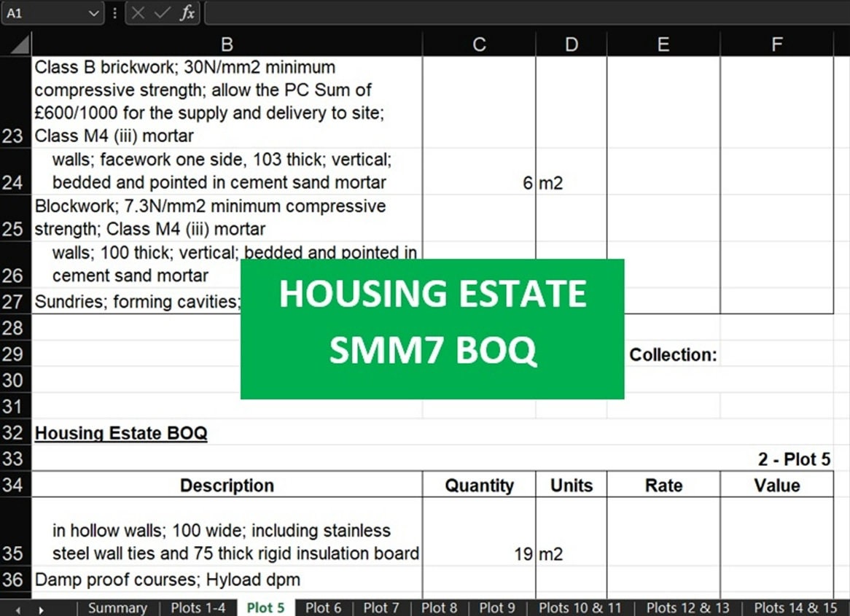This screenshot has height=616, width=850.
Task: Click the Insert Function fx icon
Action: point(187,12)
